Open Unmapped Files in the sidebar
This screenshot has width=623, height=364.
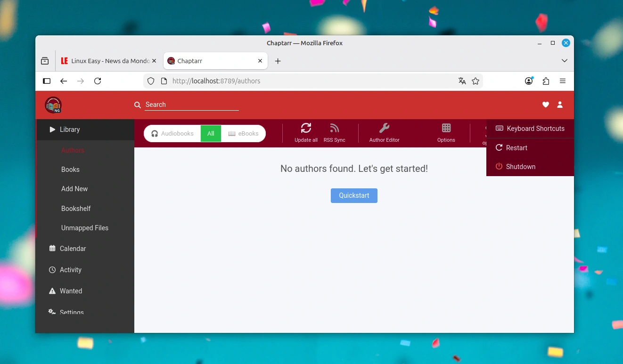click(x=85, y=228)
